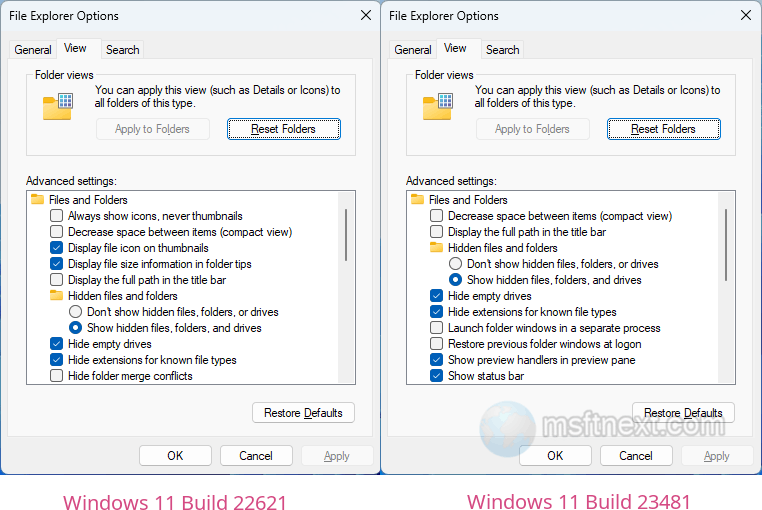Click Reset Folders in right window
The width and height of the screenshot is (762, 510).
tap(664, 129)
